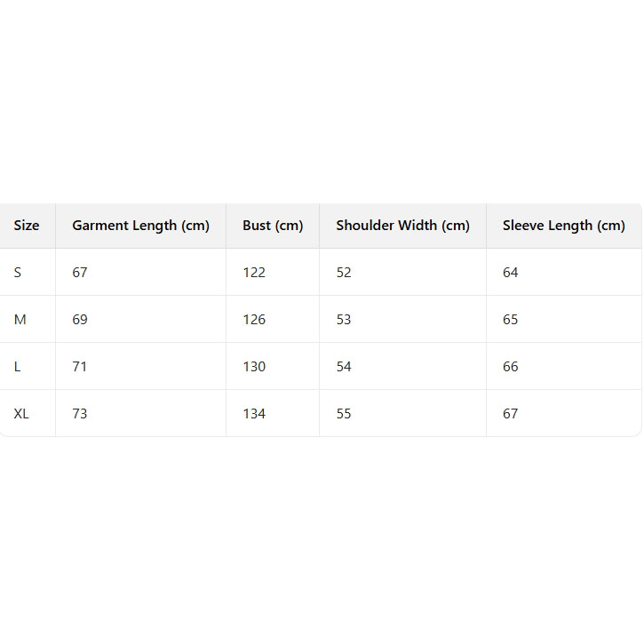This screenshot has height=644, width=644.
Task: Click bust value 122
Action: [x=254, y=273]
